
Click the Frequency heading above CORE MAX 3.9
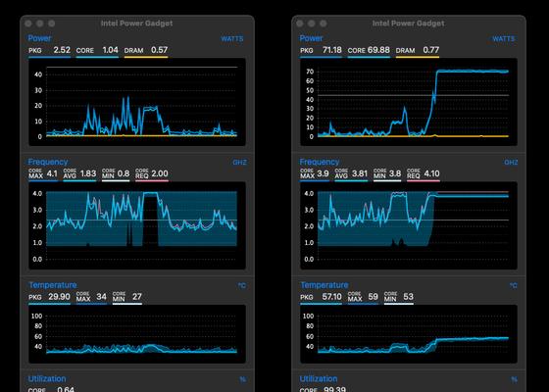point(320,162)
